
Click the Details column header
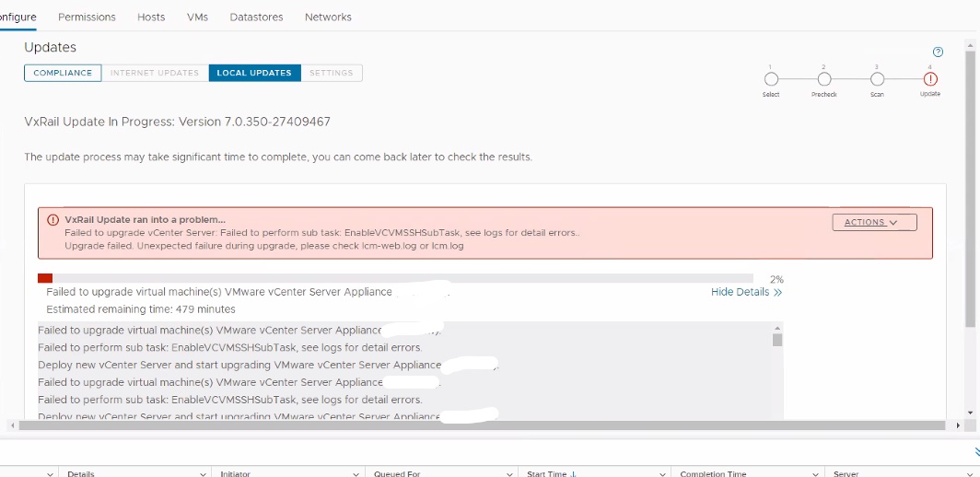click(81, 474)
